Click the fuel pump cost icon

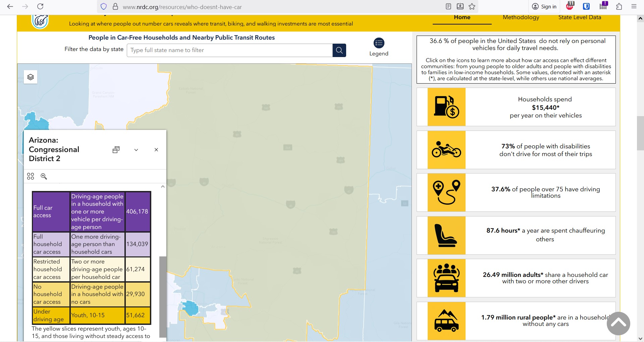[446, 107]
